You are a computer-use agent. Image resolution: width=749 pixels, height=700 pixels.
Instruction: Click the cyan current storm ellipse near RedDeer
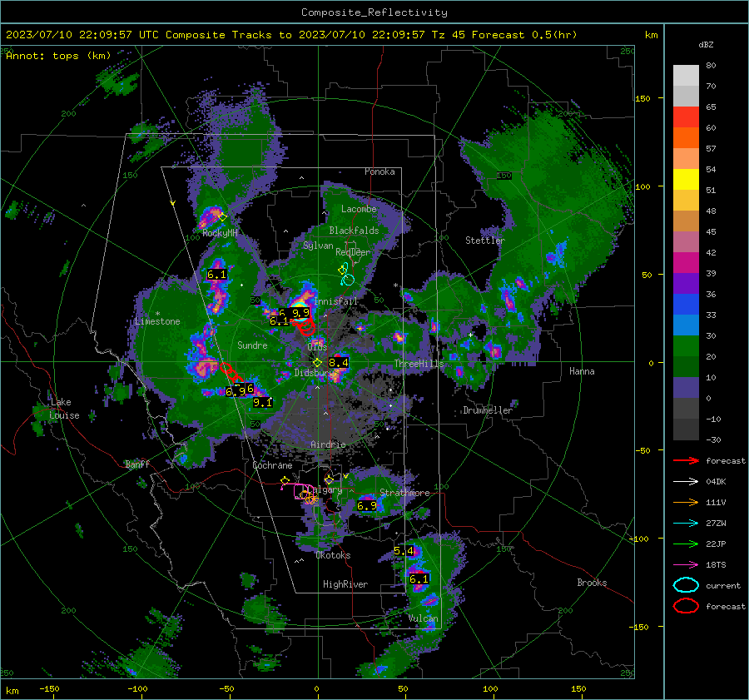pos(349,280)
